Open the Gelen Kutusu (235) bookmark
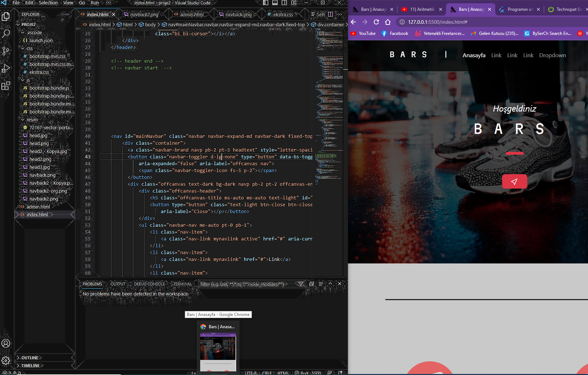588x375 pixels. click(x=495, y=33)
